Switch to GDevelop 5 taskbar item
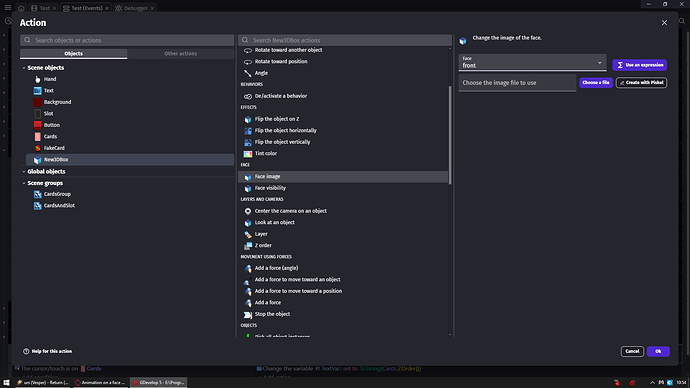This screenshot has width=690, height=388. pos(158,383)
